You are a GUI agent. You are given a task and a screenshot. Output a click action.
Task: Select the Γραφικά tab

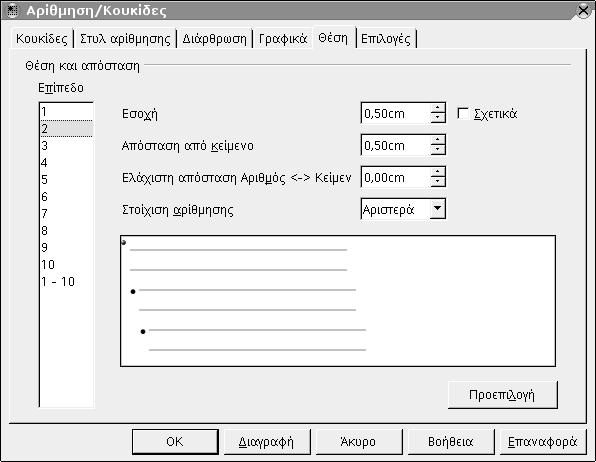[x=283, y=39]
